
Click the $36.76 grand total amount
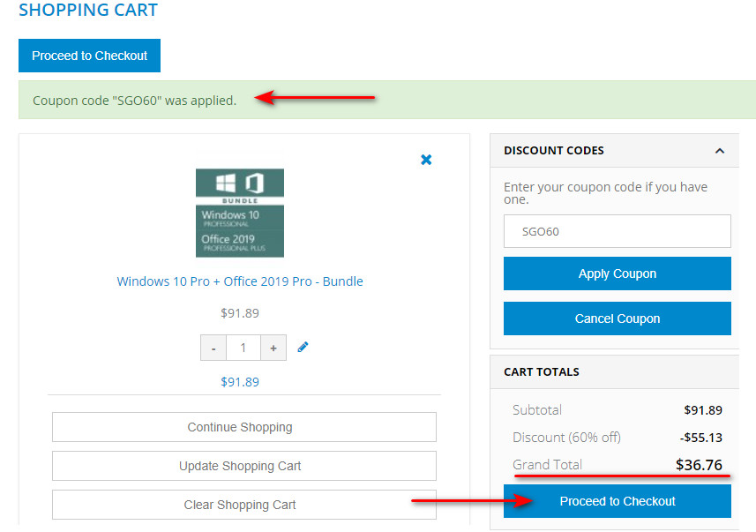(x=699, y=464)
